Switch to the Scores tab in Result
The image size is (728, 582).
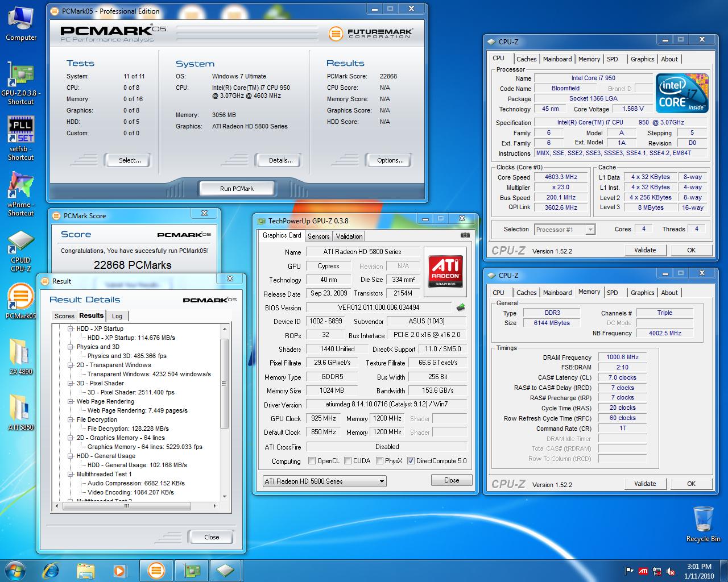coord(64,316)
